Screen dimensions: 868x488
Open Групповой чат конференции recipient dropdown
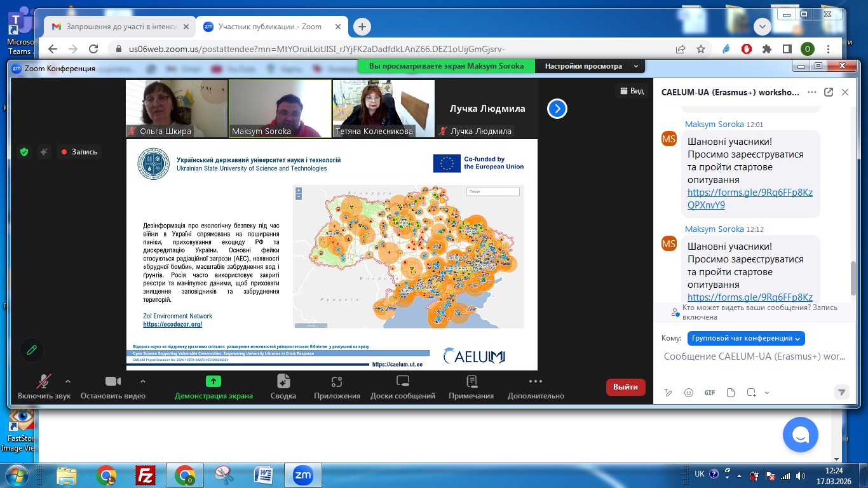745,338
